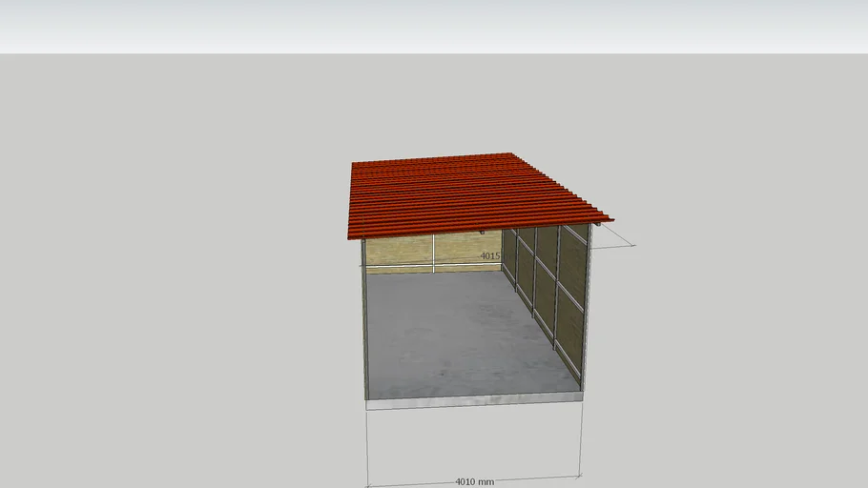Click the left extension line of the 4010 mm dimension
The image size is (868, 488).
(367, 448)
